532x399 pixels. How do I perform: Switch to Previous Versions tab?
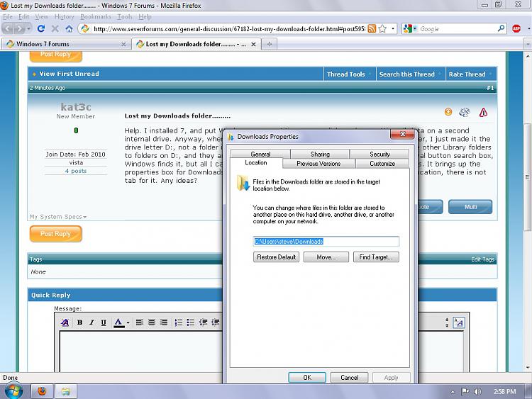click(318, 164)
